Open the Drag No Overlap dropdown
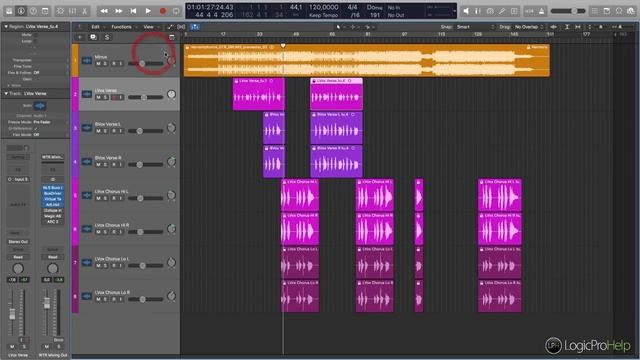 pyautogui.click(x=529, y=27)
